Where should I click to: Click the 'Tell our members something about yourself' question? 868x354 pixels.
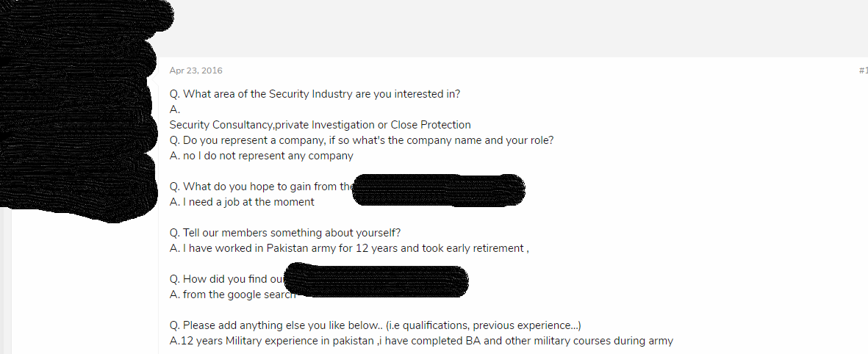pos(285,233)
